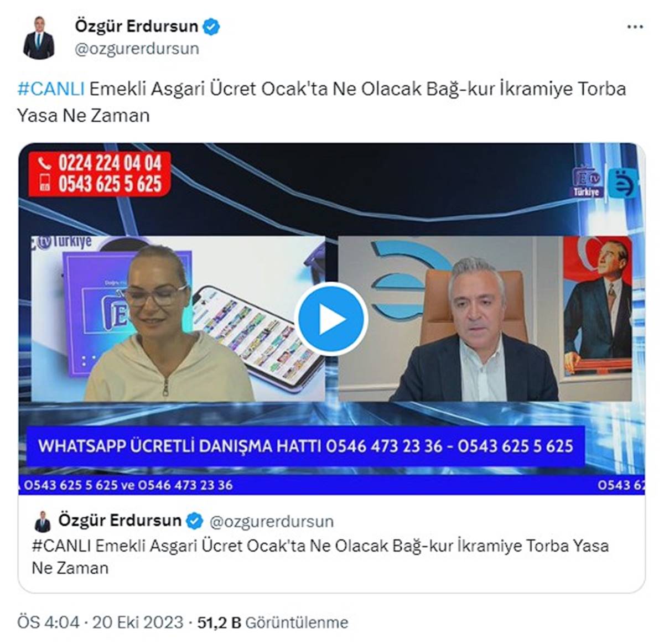Screen dimensions: 664x644
Task: Click Özgür Erdursun's profile avatar at top
Action: 39,38
